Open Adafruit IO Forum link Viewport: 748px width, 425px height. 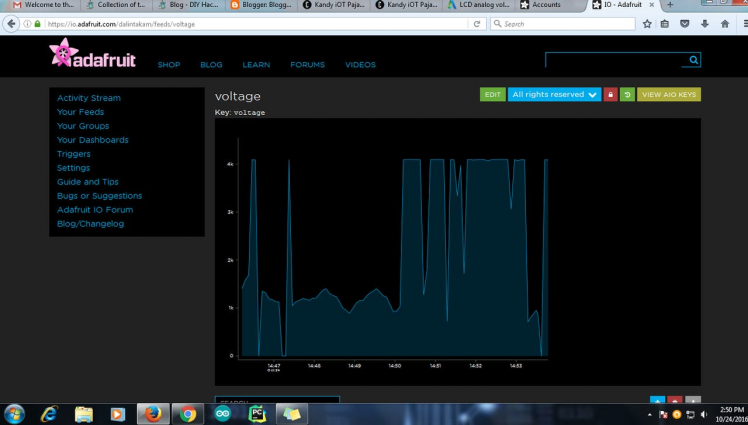click(95, 210)
